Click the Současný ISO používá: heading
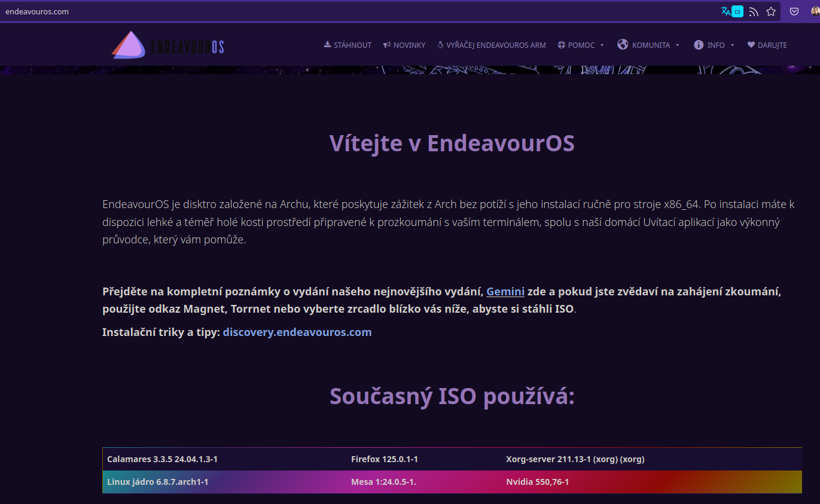The height and width of the screenshot is (504, 820). (x=452, y=396)
